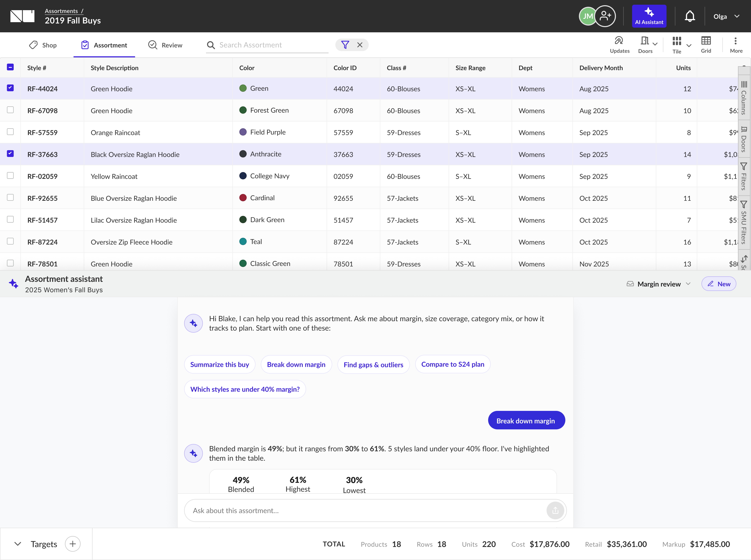Click the add collaborator person icon

[x=605, y=16]
